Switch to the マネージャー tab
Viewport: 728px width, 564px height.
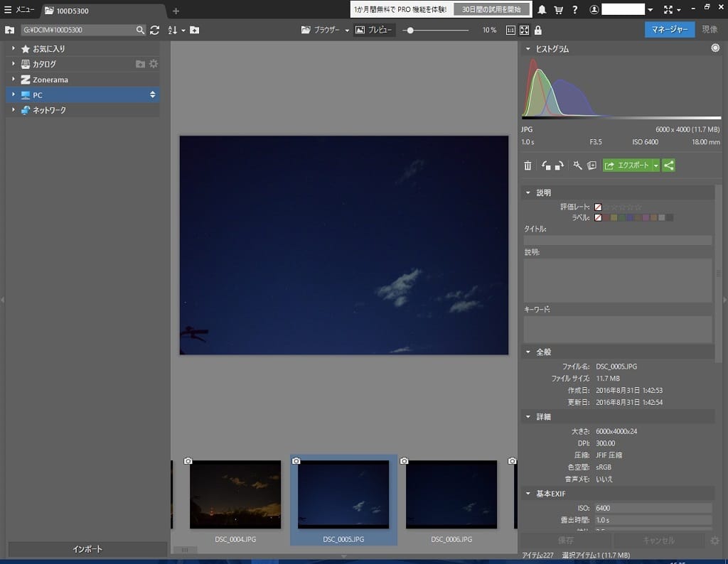(669, 30)
